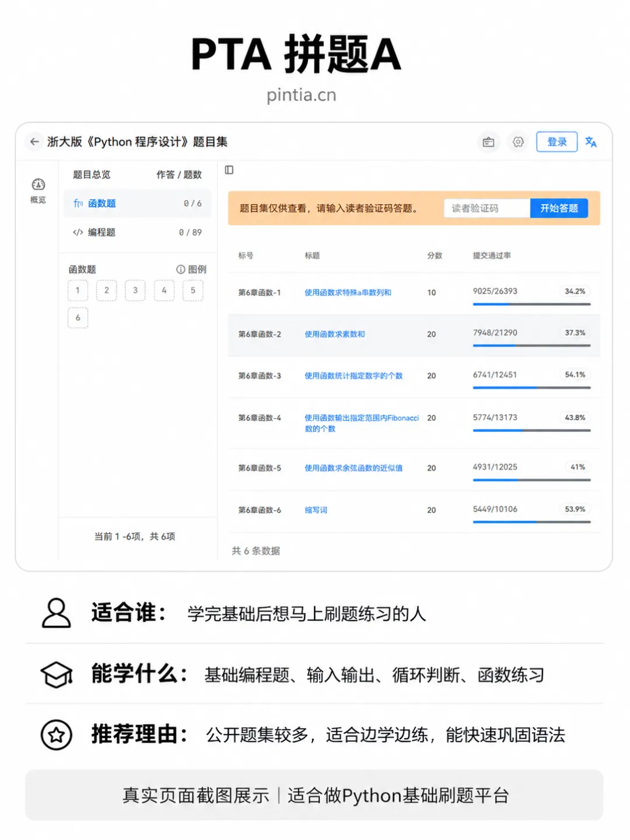Screen dimensions: 630x840
Task: Click the 登录 login button
Action: pos(556,142)
